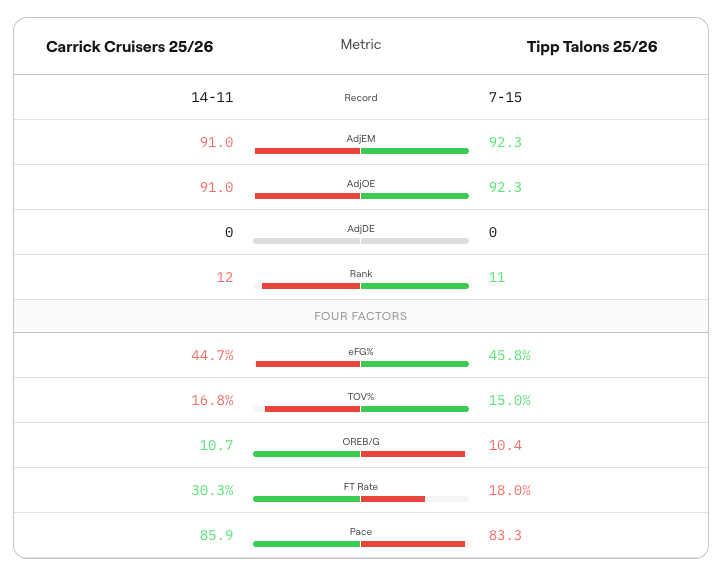This screenshot has width=721, height=565.
Task: Click Tipp Talons' rank 11 value
Action: click(497, 277)
